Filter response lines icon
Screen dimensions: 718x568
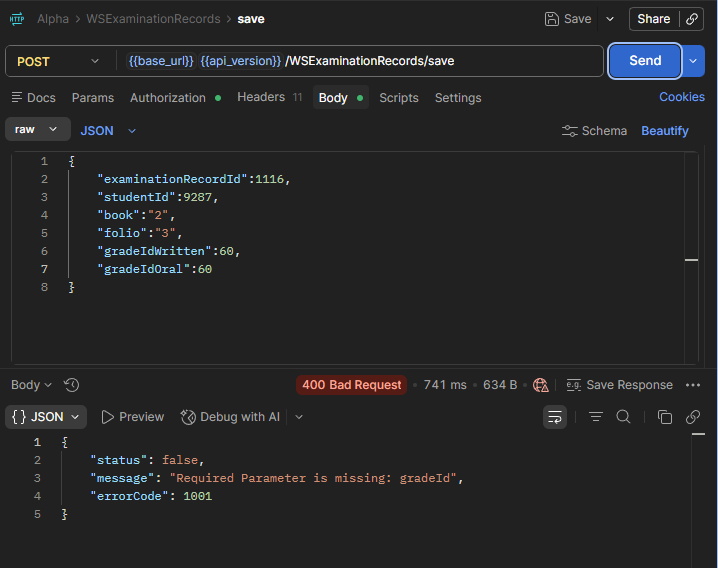pyautogui.click(x=596, y=417)
